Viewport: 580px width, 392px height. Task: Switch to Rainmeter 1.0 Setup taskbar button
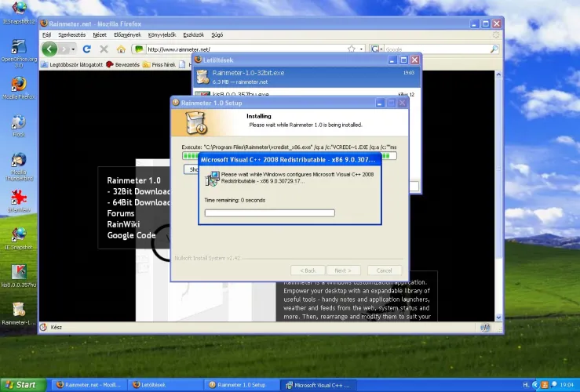[241, 385]
